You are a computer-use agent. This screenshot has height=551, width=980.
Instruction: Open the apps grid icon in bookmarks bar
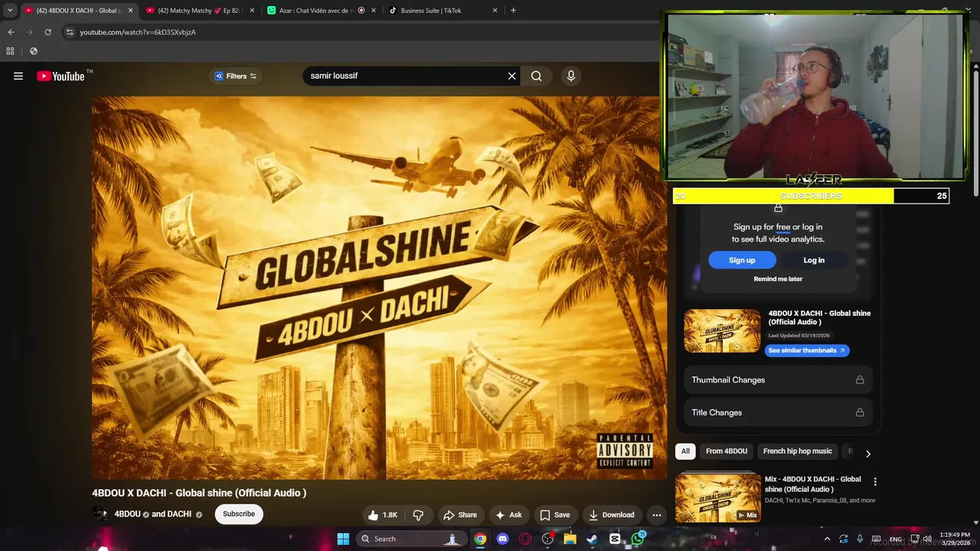tap(10, 51)
